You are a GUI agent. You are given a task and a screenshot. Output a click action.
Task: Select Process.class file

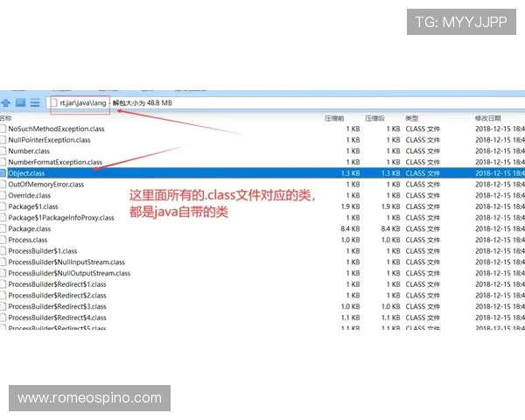(x=28, y=240)
